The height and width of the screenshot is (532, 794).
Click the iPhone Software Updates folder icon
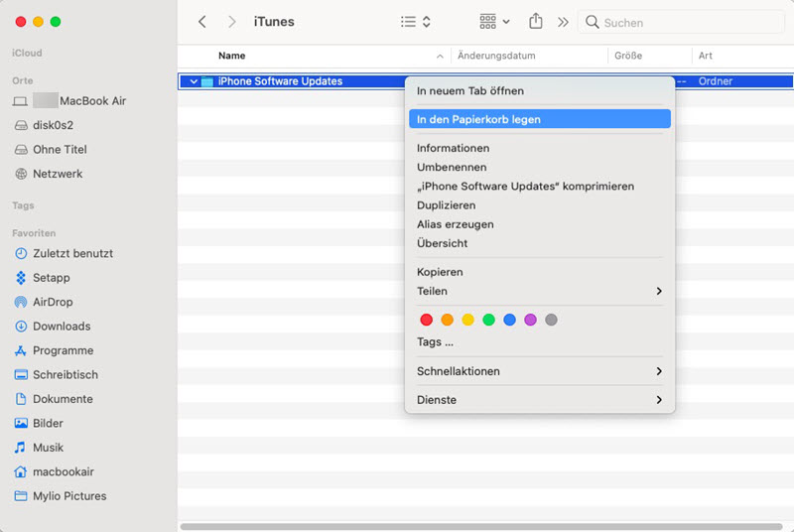207,81
